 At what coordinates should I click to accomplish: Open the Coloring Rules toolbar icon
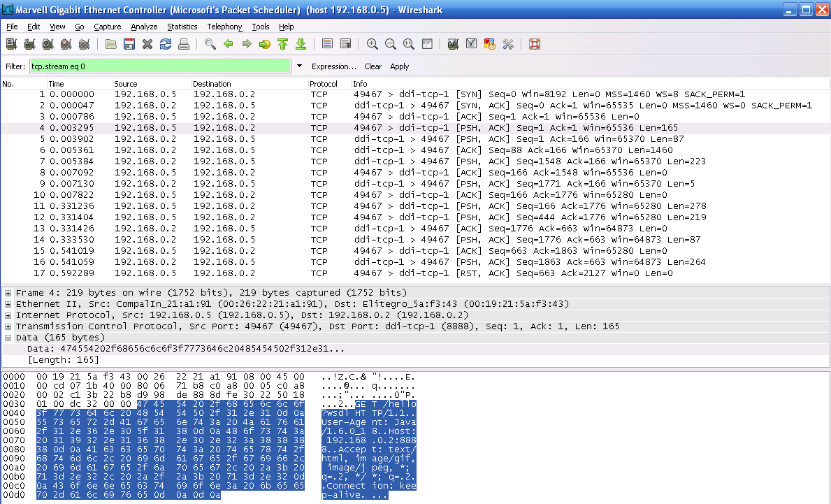(x=489, y=43)
